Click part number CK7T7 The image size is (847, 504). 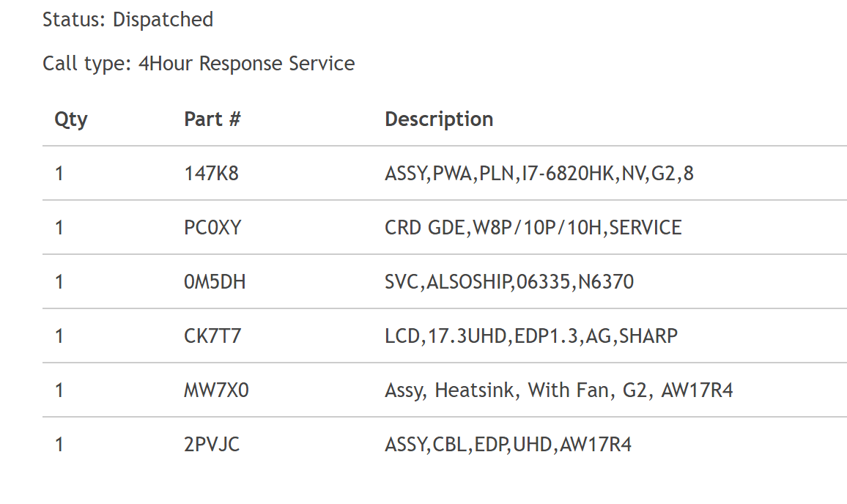pyautogui.click(x=212, y=336)
